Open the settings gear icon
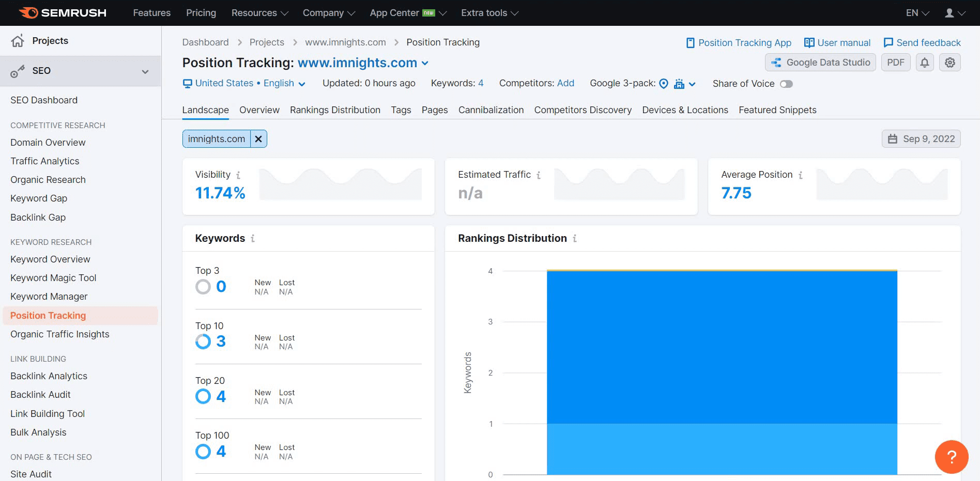980x481 pixels. [x=950, y=63]
